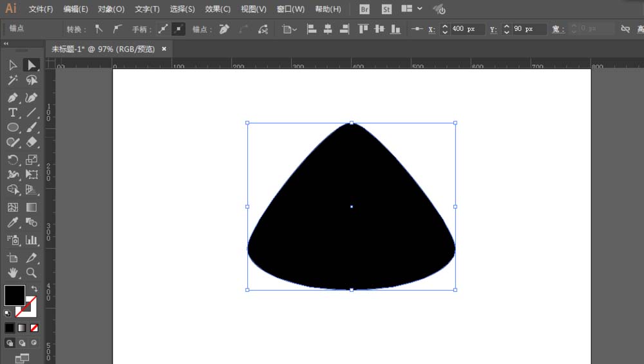644x364 pixels.
Task: Click the black Fill color swatch
Action: click(15, 295)
